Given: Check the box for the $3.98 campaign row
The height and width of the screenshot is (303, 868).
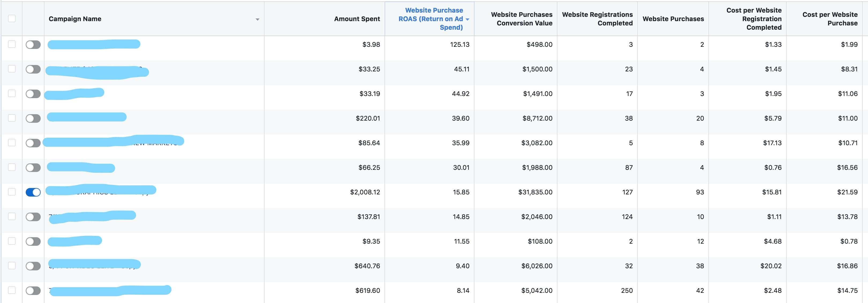Looking at the screenshot, I should [x=12, y=44].
